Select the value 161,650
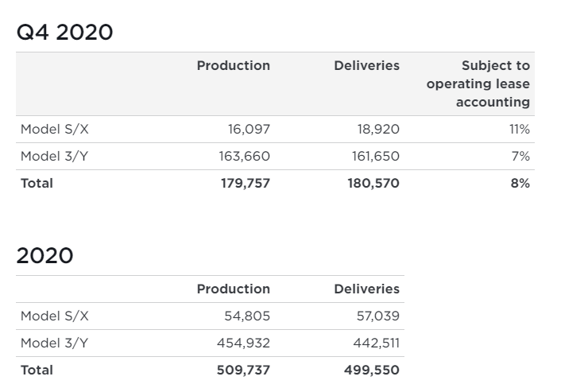The image size is (588, 388). [376, 156]
